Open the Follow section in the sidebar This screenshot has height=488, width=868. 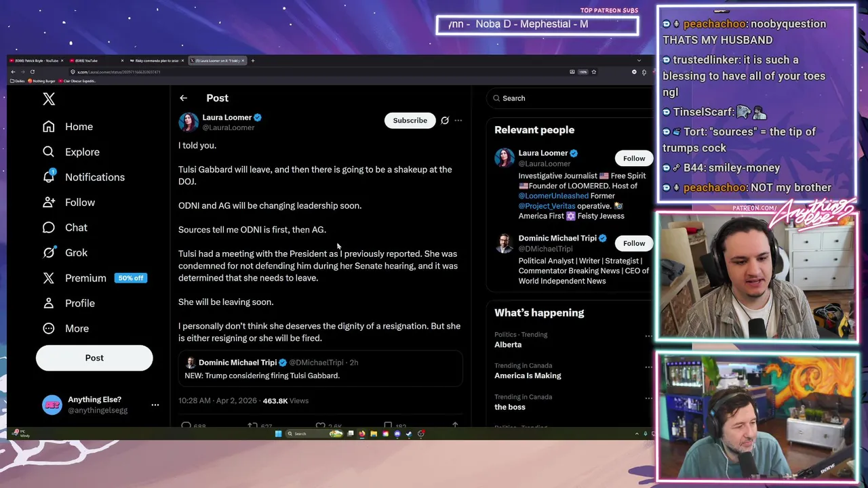pos(68,202)
